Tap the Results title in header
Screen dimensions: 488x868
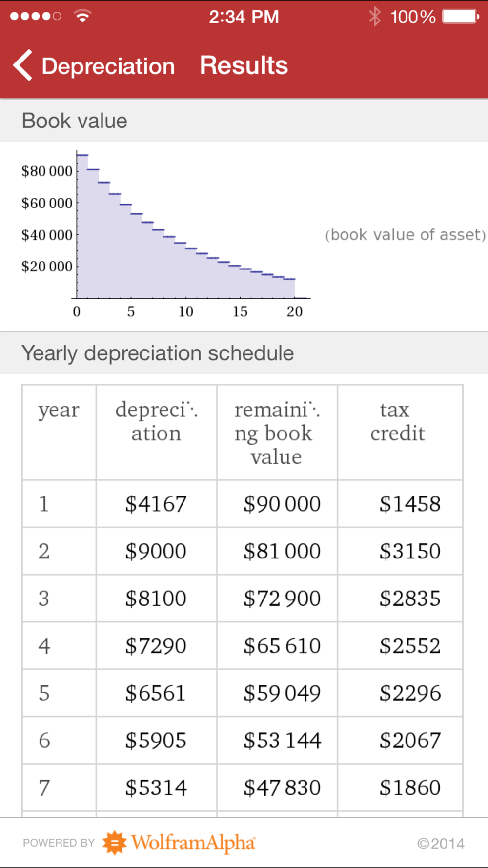click(x=244, y=65)
